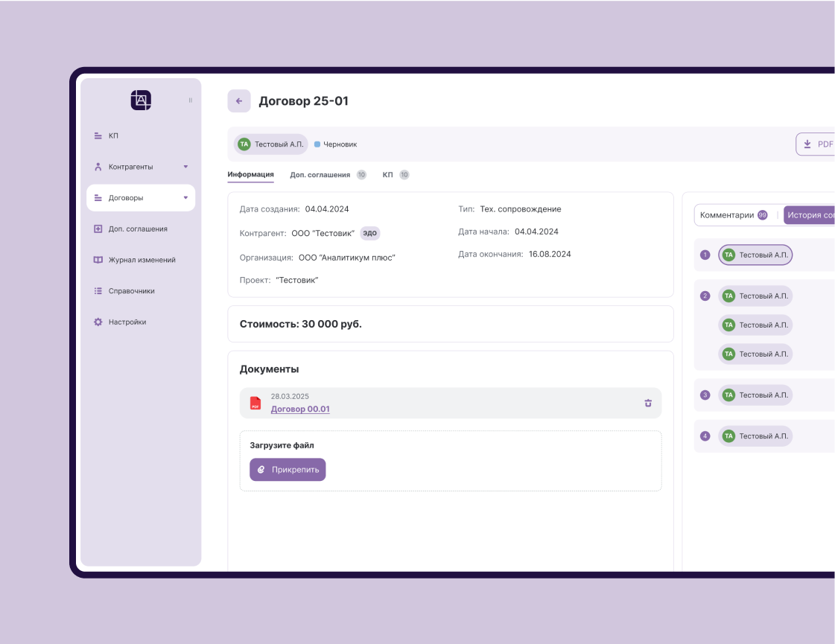The width and height of the screenshot is (835, 644).
Task: Open the Договор 00.01 document link
Action: coord(300,409)
